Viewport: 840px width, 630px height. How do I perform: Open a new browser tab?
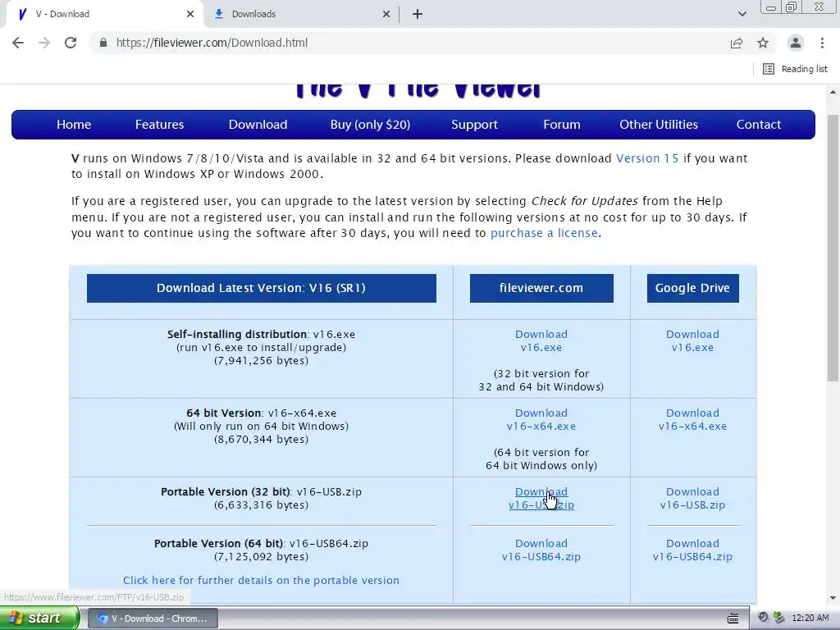tap(418, 14)
